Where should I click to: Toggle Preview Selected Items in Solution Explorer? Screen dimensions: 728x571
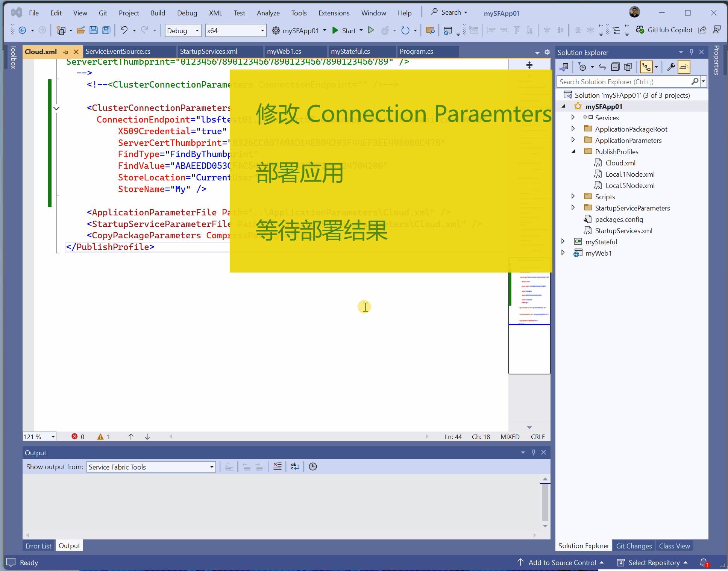tap(684, 67)
